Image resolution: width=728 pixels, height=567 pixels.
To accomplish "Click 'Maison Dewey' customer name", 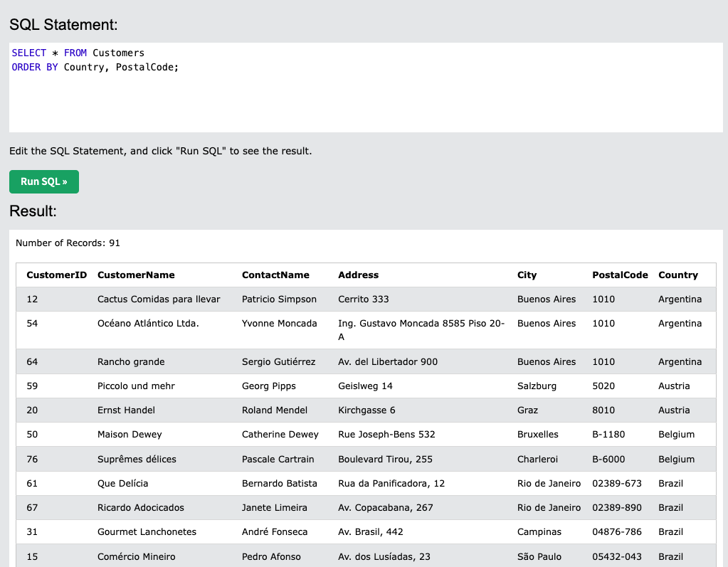I will coord(130,434).
